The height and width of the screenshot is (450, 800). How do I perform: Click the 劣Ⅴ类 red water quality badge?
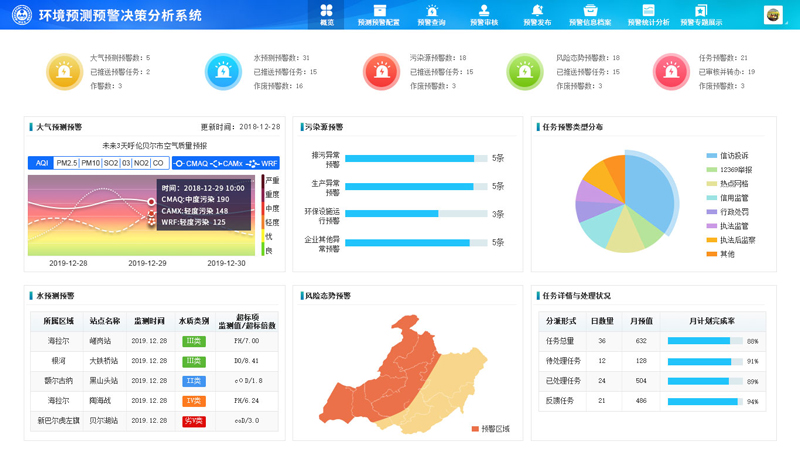(x=194, y=421)
